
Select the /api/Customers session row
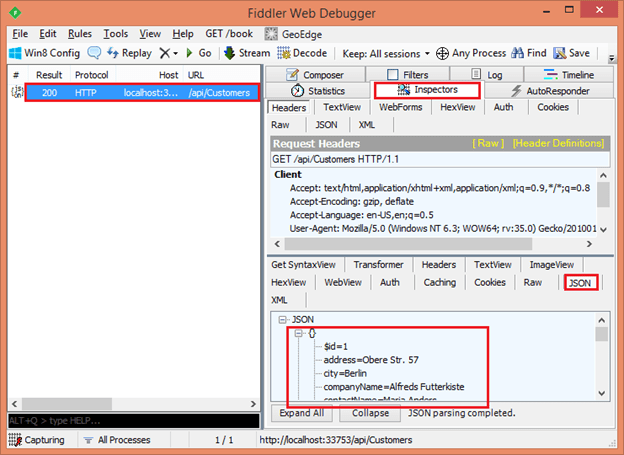coord(142,93)
